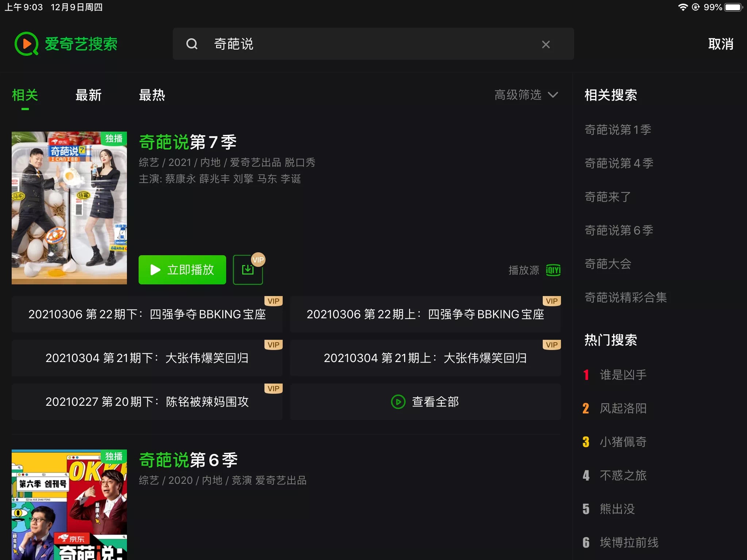This screenshot has width=747, height=560.
Task: Tap the Wi-Fi status icon
Action: [682, 7]
